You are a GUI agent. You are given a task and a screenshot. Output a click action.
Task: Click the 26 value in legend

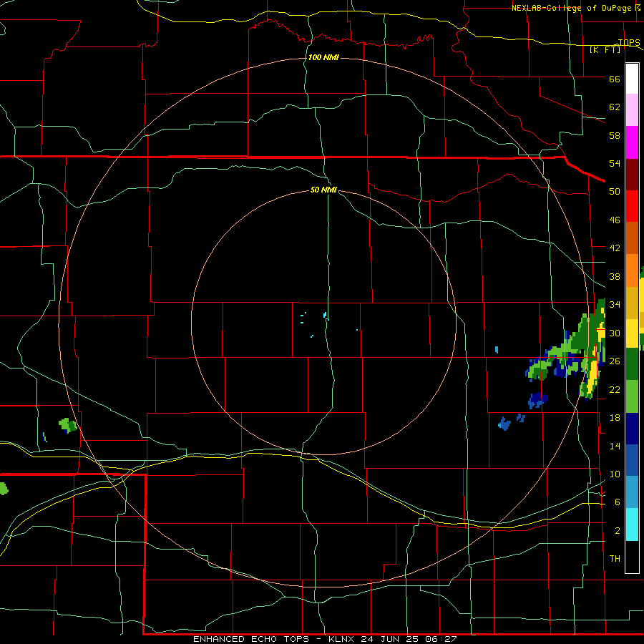click(x=615, y=361)
